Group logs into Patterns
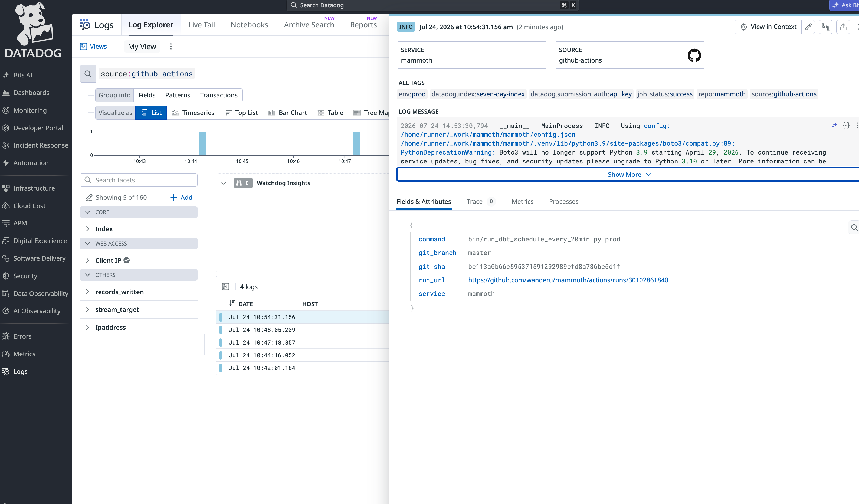The height and width of the screenshot is (504, 859). pyautogui.click(x=178, y=95)
